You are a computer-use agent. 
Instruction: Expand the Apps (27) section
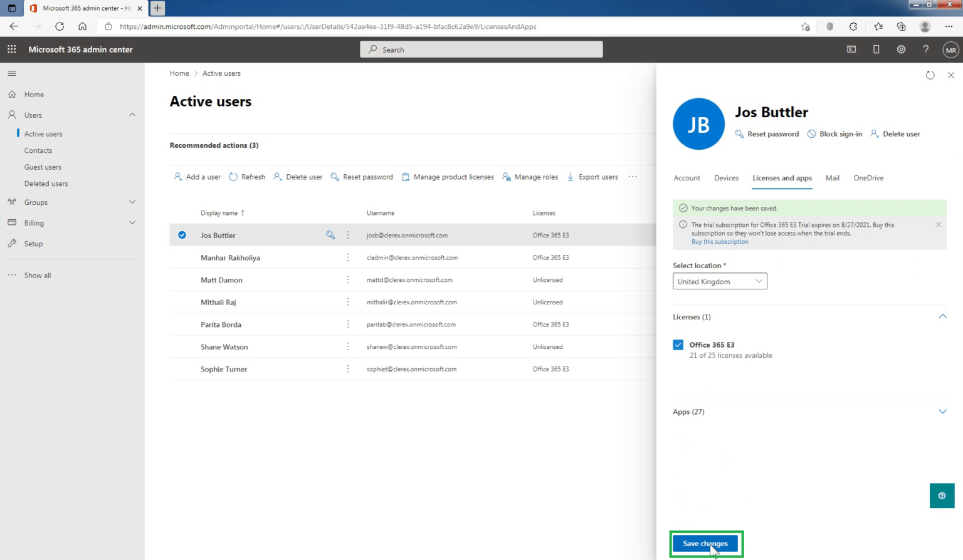coord(942,412)
